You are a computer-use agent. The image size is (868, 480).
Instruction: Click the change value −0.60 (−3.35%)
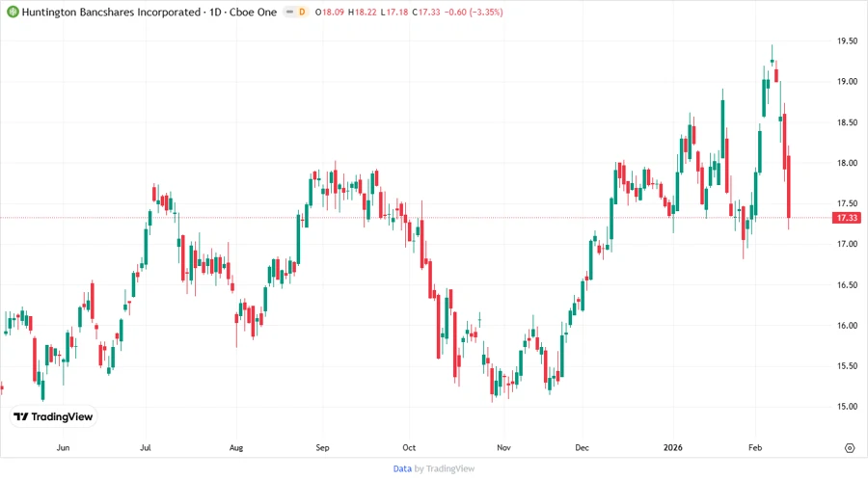[474, 12]
